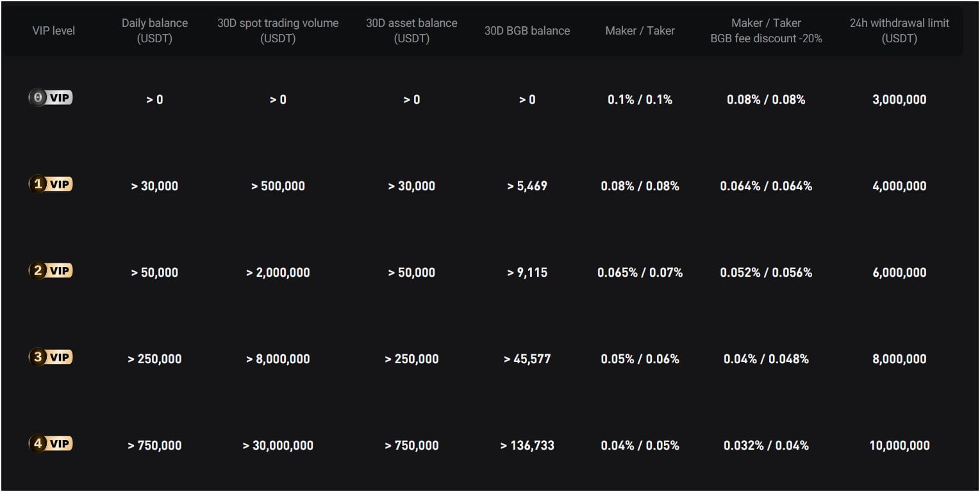The image size is (980, 492).
Task: Select the Maker / Taker column header
Action: click(640, 30)
